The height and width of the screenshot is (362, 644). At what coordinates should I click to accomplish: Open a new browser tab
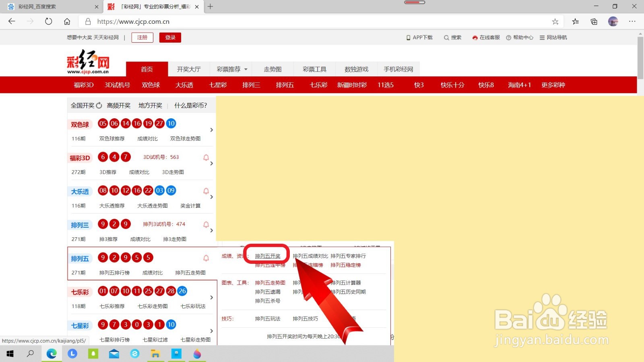point(210,6)
